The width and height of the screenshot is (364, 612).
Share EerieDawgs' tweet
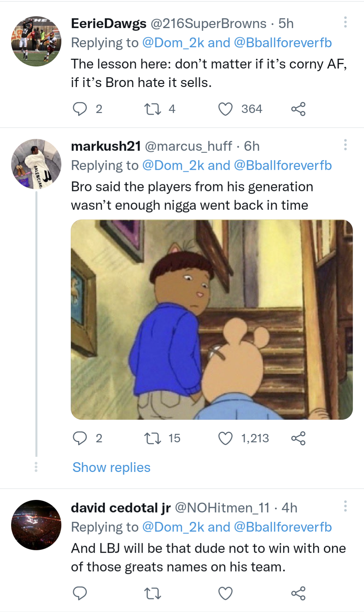(x=298, y=109)
